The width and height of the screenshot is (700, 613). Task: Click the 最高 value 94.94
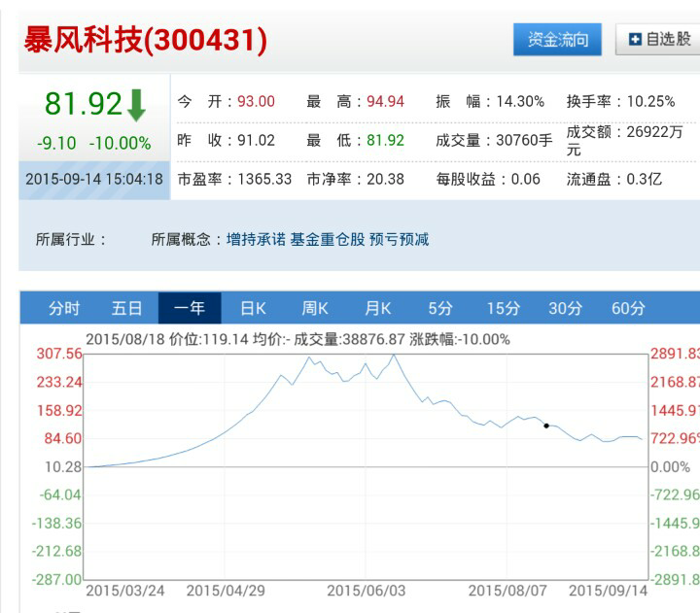coord(385,101)
